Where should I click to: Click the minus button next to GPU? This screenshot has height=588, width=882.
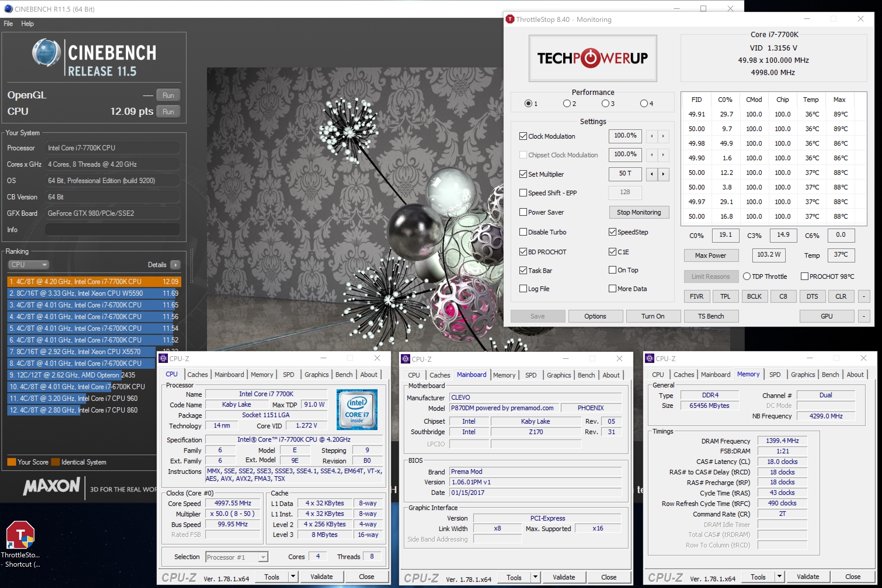coord(864,316)
